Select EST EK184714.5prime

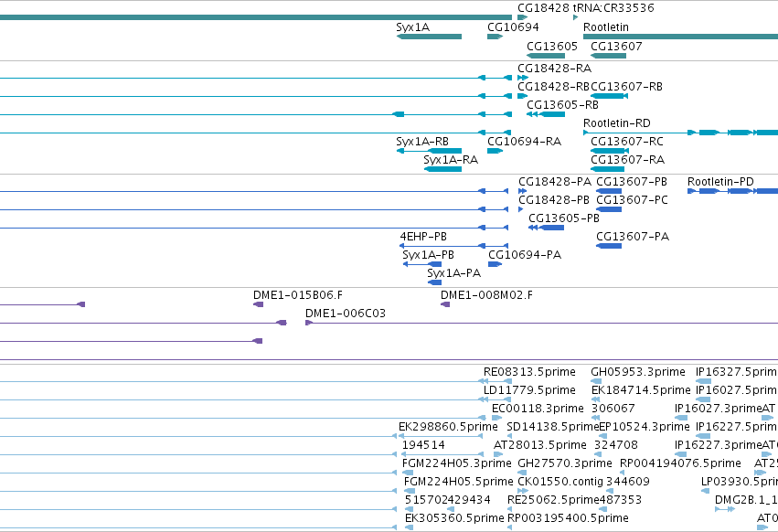[x=641, y=390]
